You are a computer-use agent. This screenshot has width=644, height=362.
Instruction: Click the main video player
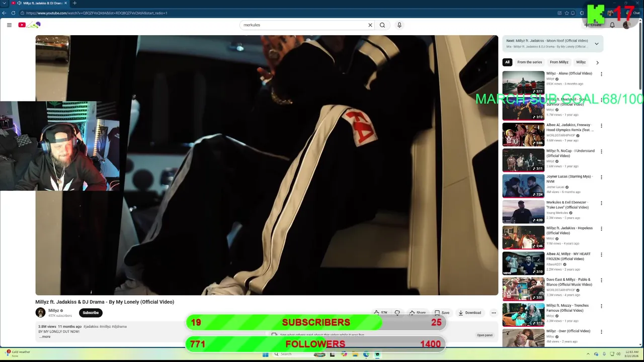pos(267,165)
